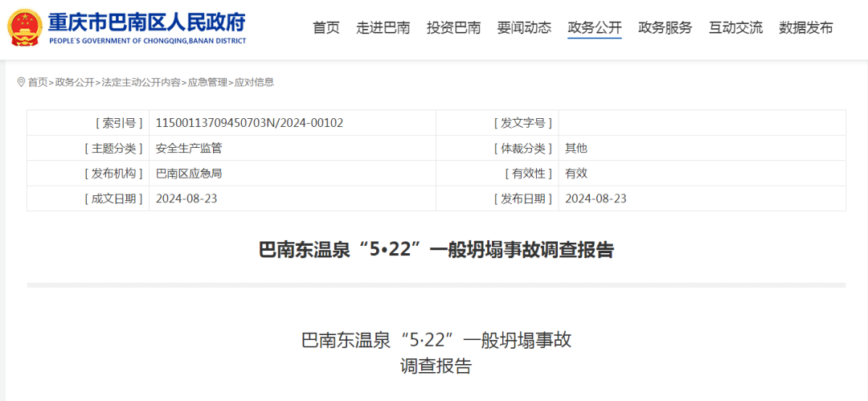Screen dimensions: 868x401
Task: Click the index number 11500113709450703N/2024-00102
Action: [249, 123]
